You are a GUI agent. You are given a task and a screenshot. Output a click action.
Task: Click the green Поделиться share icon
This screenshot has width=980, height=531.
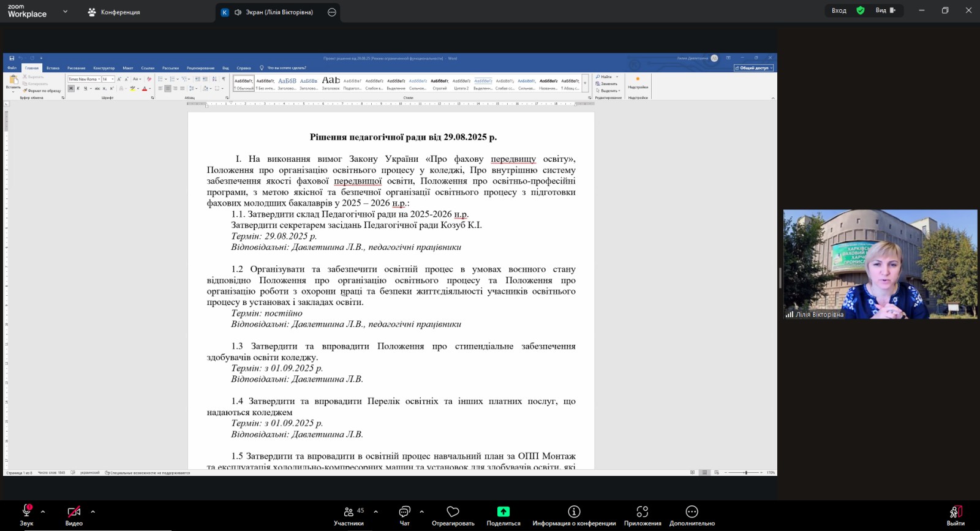503,511
